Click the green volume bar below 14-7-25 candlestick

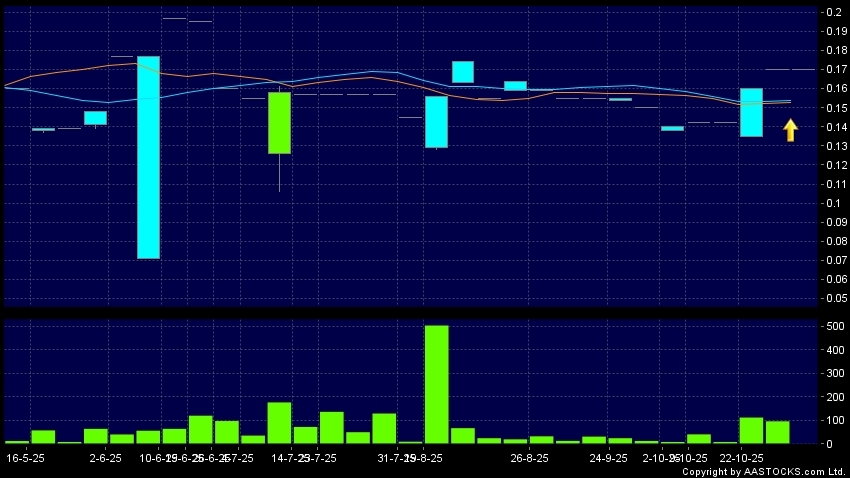pos(279,423)
